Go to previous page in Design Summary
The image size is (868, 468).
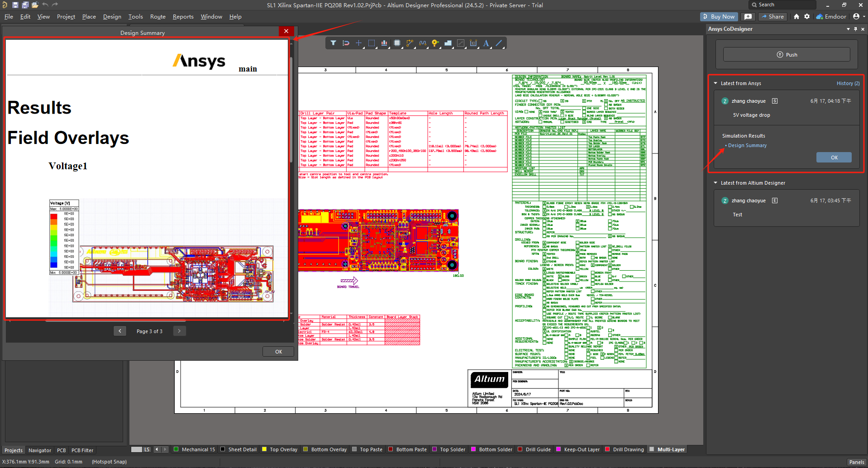click(120, 331)
